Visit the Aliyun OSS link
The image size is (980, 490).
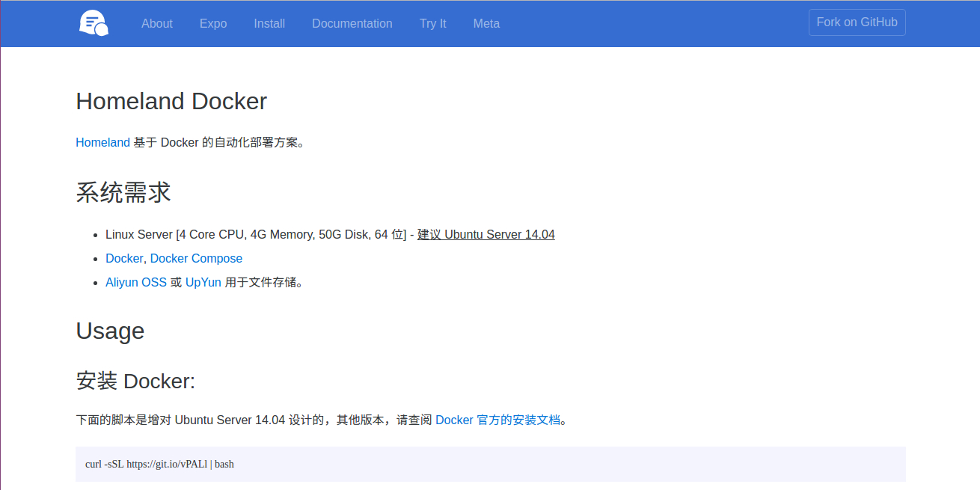point(136,282)
